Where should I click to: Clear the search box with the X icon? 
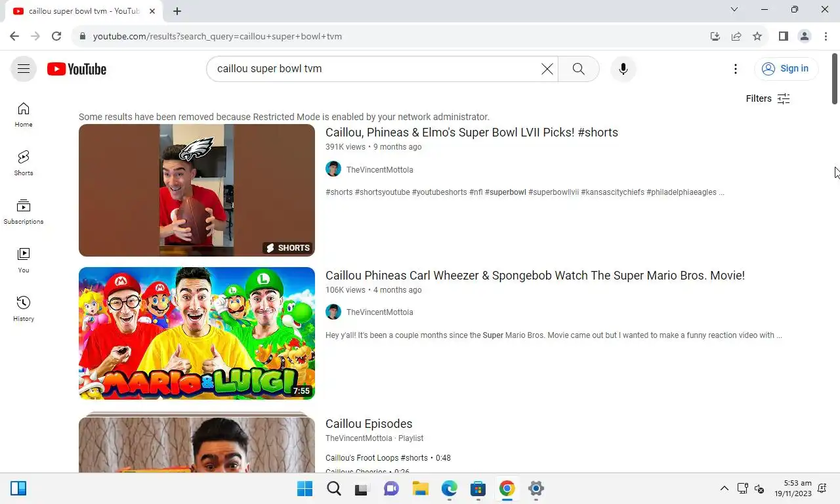click(x=547, y=69)
